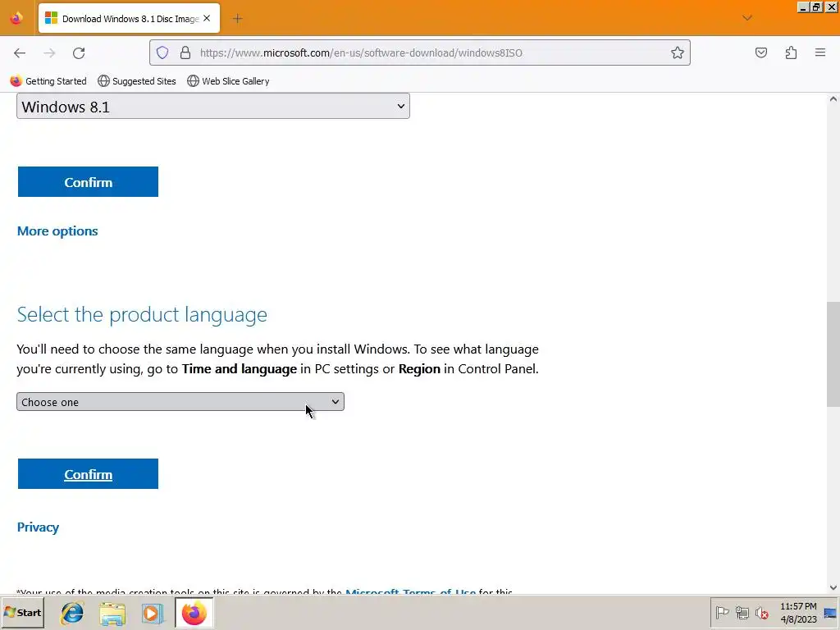Open the taskbar clock and date

pyautogui.click(x=798, y=613)
